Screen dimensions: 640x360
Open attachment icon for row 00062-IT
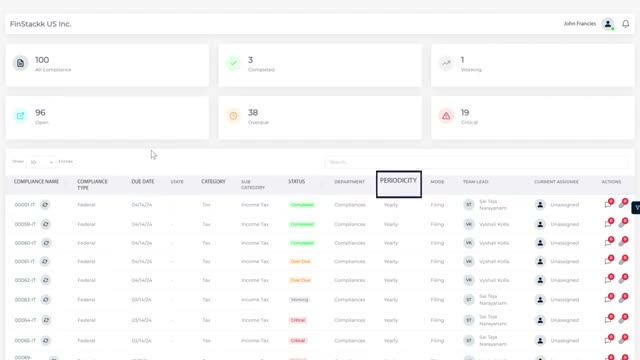623,279
